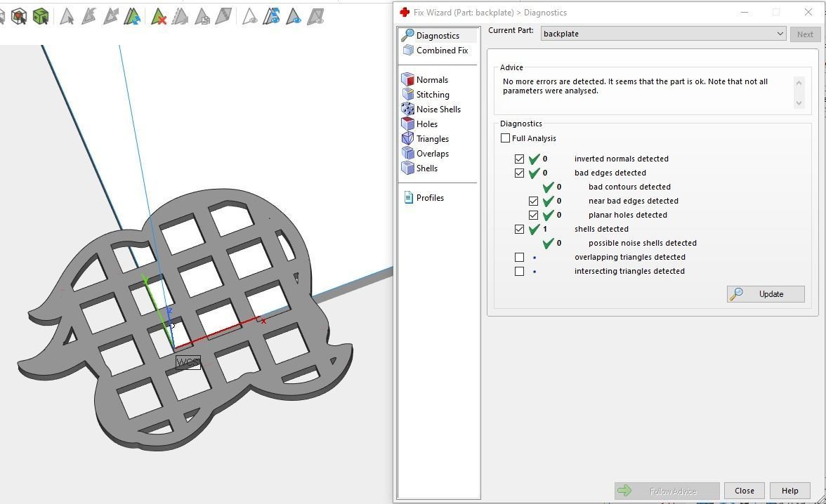Viewport: 826px width, 504px height.
Task: Go to the Stitching page
Action: click(433, 94)
